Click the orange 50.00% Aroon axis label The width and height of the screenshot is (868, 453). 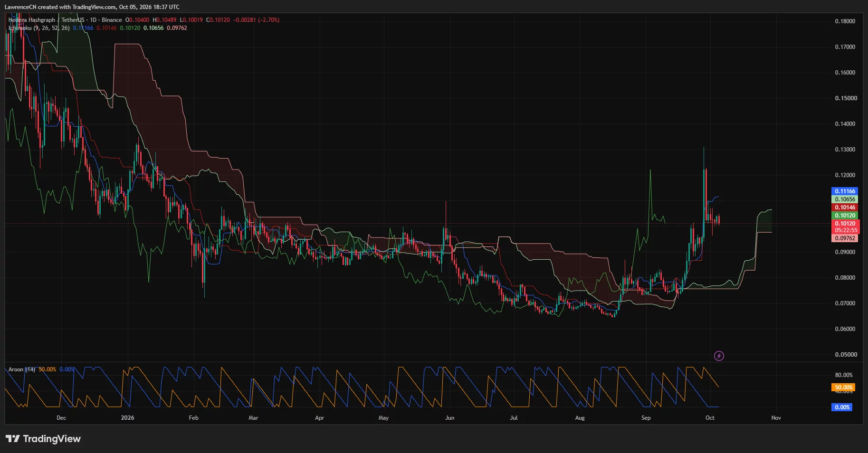844,387
